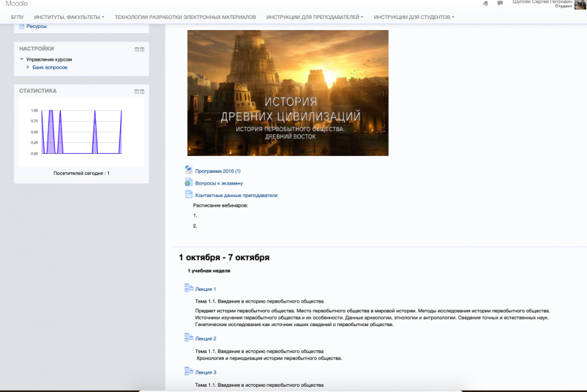The width and height of the screenshot is (587, 392).
Task: Open the Вопросы к экзамену link
Action: [219, 183]
